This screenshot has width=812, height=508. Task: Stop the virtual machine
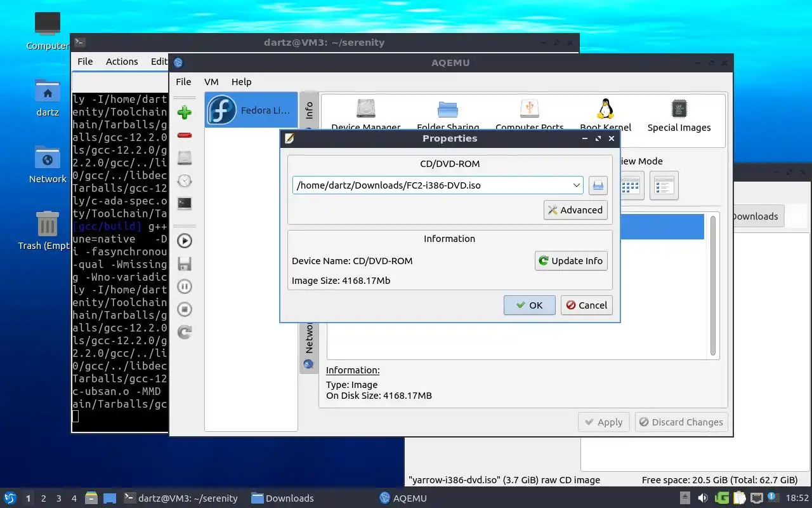185,309
